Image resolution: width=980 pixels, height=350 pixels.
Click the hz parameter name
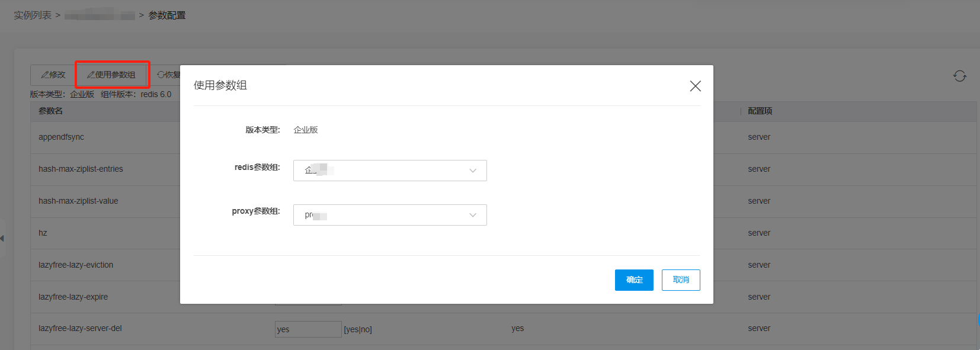pos(43,233)
